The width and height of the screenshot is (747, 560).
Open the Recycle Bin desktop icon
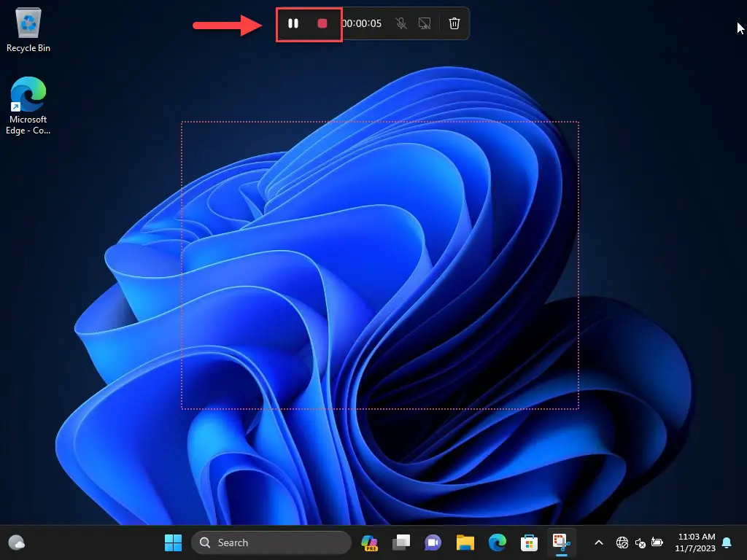tap(28, 29)
